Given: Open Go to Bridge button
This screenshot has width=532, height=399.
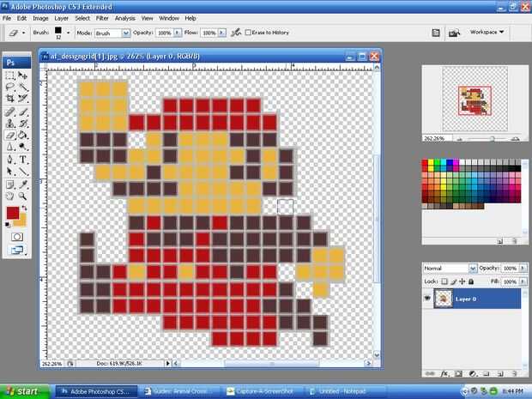Looking at the screenshot, I should pyautogui.click(x=454, y=33).
